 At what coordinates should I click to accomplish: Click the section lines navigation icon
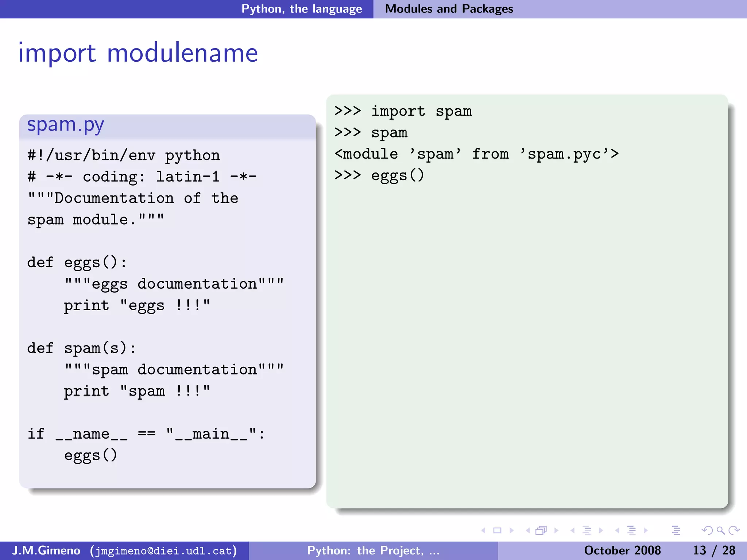click(x=631, y=530)
